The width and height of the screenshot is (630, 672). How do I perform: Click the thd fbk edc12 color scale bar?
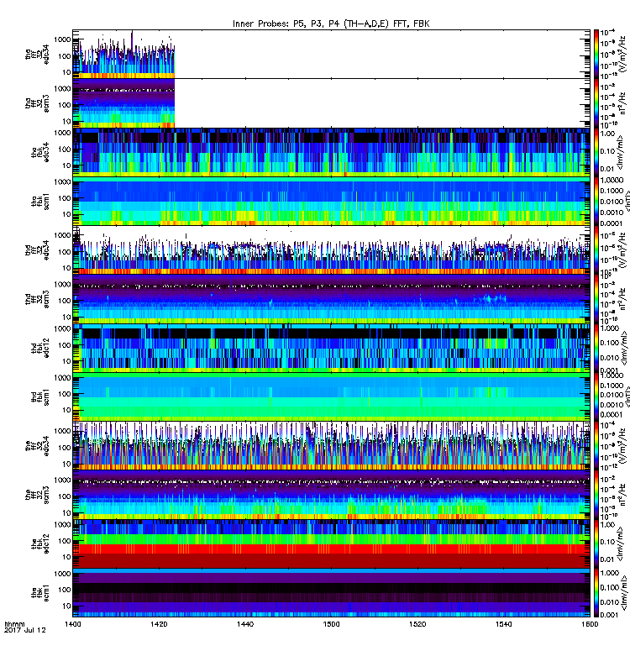tap(596, 348)
